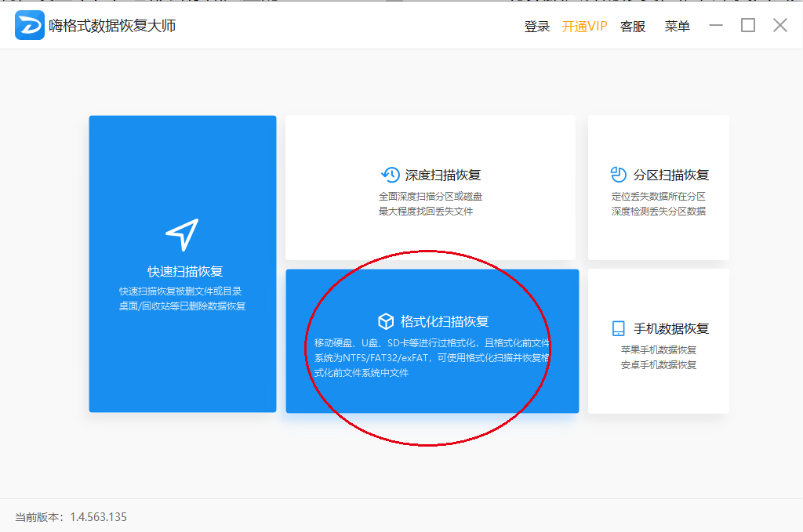Click the description line 式化前文件系统中文件
This screenshot has height=532, width=803.
pos(361,373)
